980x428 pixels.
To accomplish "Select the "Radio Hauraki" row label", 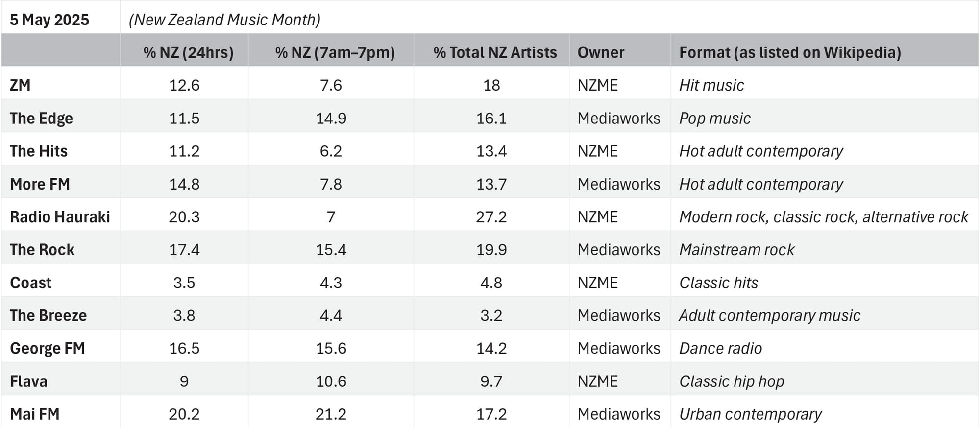I will [60, 216].
